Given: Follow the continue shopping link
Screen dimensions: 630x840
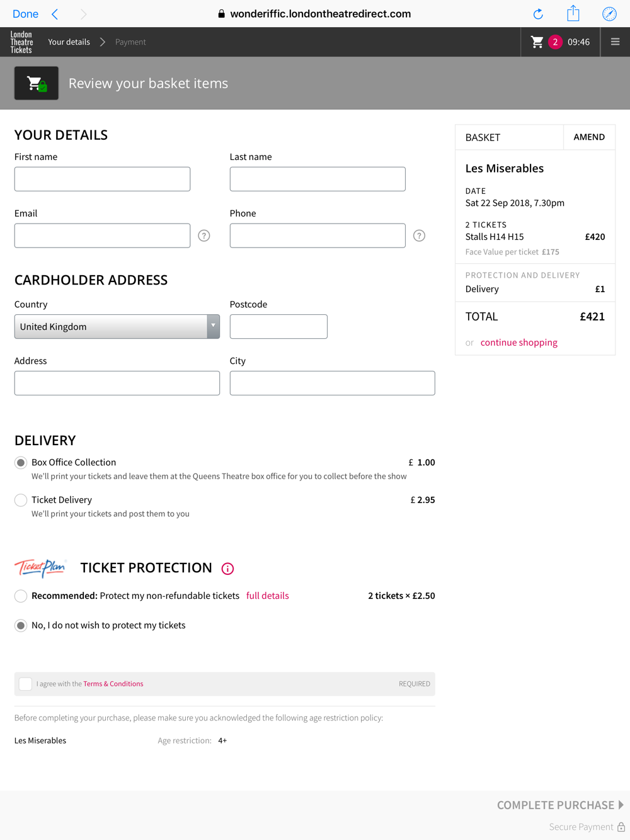Looking at the screenshot, I should point(519,343).
